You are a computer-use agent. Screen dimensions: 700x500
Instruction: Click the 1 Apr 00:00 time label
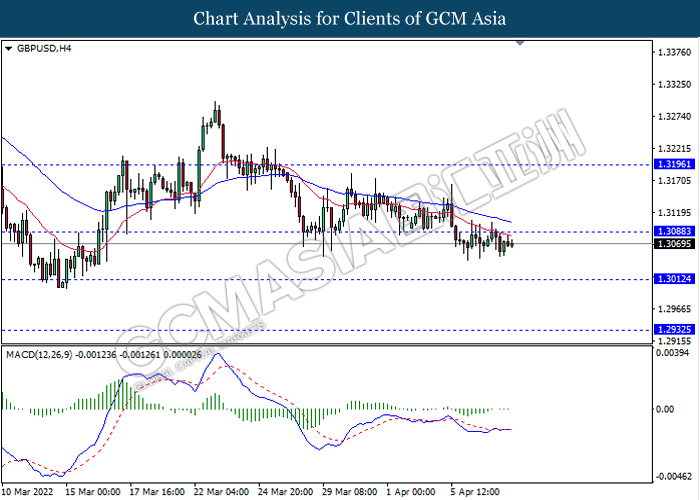tap(411, 492)
